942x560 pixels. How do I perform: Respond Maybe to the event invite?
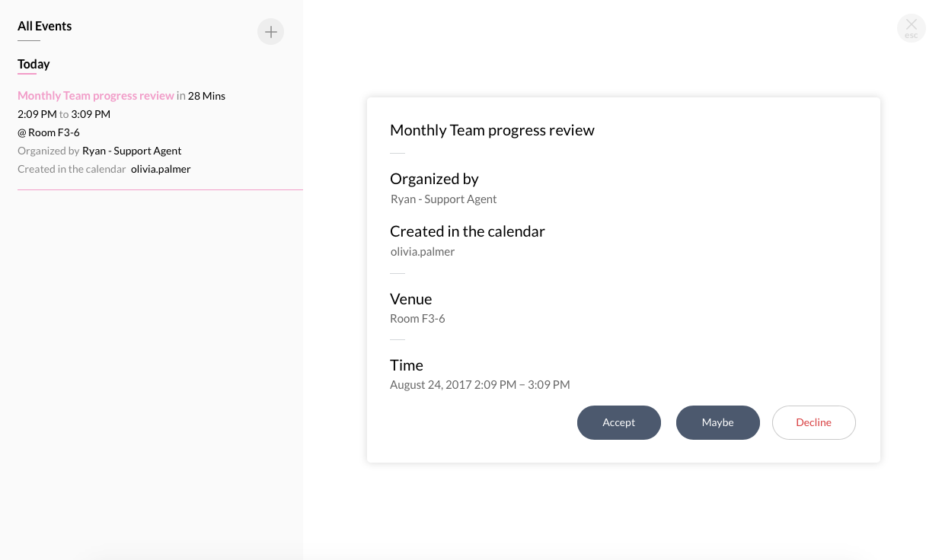click(x=717, y=422)
